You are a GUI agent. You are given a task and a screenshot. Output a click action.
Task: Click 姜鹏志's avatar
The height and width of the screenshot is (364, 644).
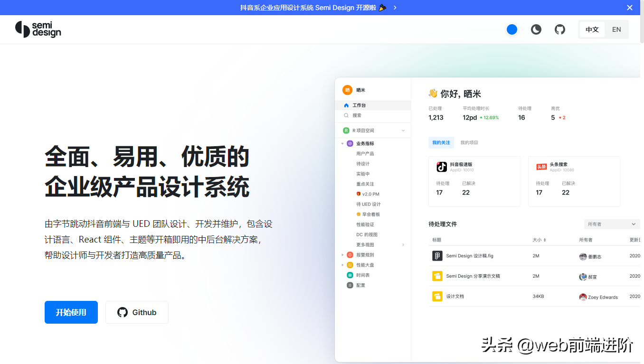(583, 257)
